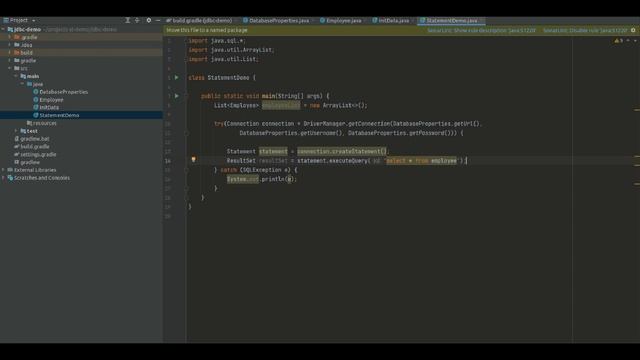Click 'import java.util.List;' line

click(223, 59)
